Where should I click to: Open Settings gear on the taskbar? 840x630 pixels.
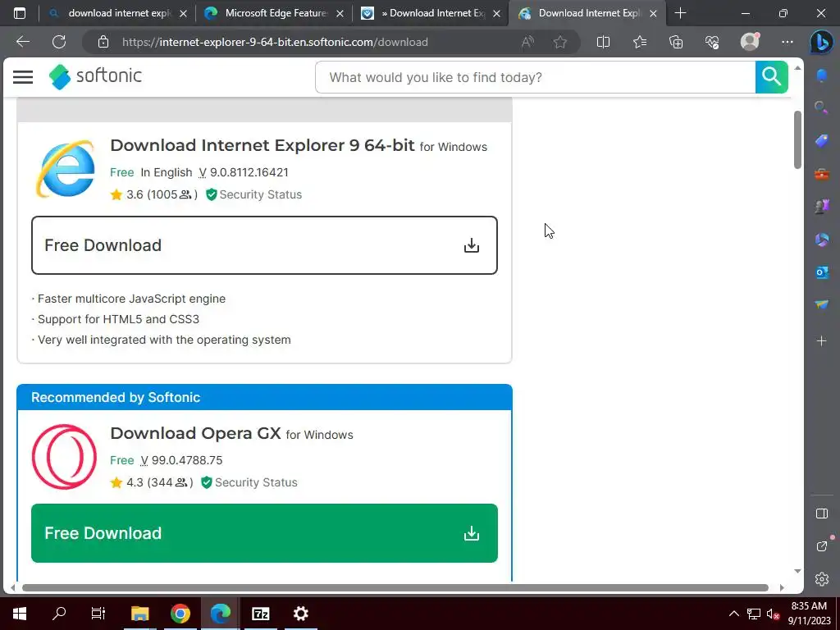(x=301, y=614)
